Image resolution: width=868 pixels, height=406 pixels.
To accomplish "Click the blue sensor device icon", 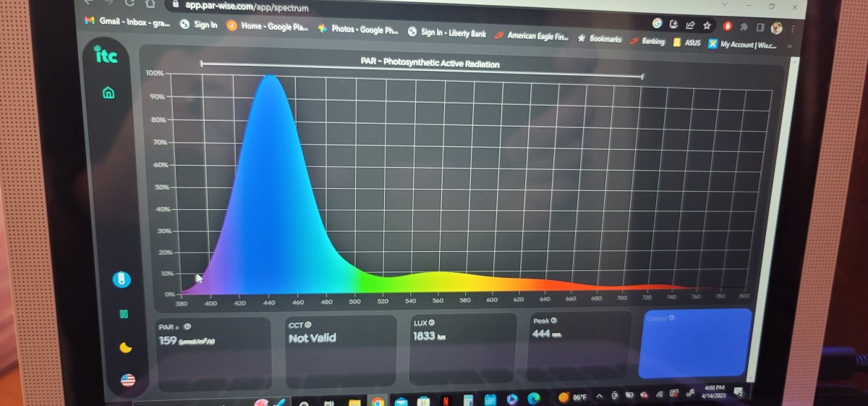I will coord(122,279).
